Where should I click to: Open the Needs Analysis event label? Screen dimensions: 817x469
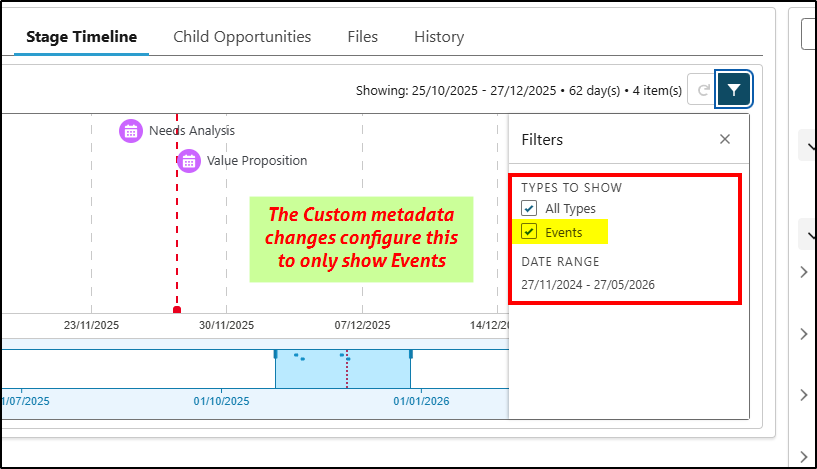192,131
